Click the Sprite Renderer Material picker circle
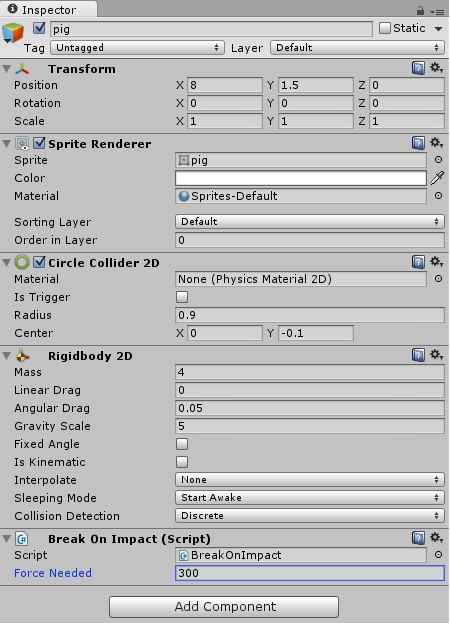The width and height of the screenshot is (451, 626). pyautogui.click(x=438, y=196)
